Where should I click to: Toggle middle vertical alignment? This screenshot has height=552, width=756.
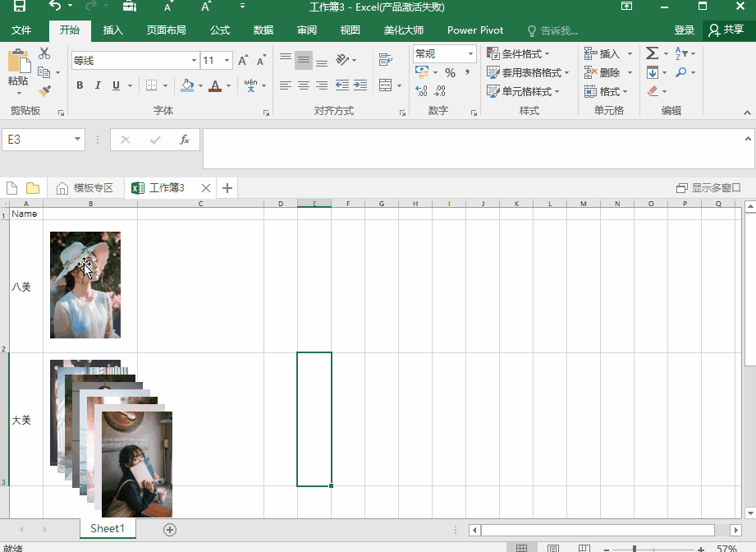tap(304, 60)
